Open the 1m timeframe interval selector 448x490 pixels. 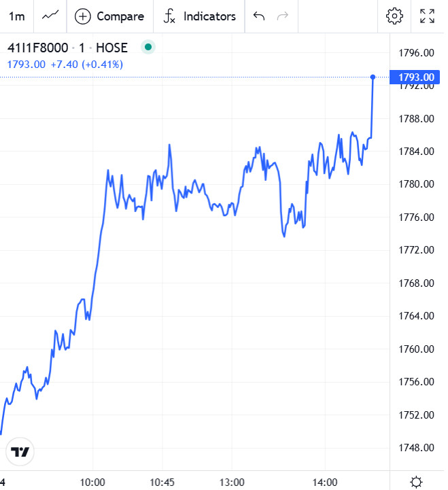[16, 16]
